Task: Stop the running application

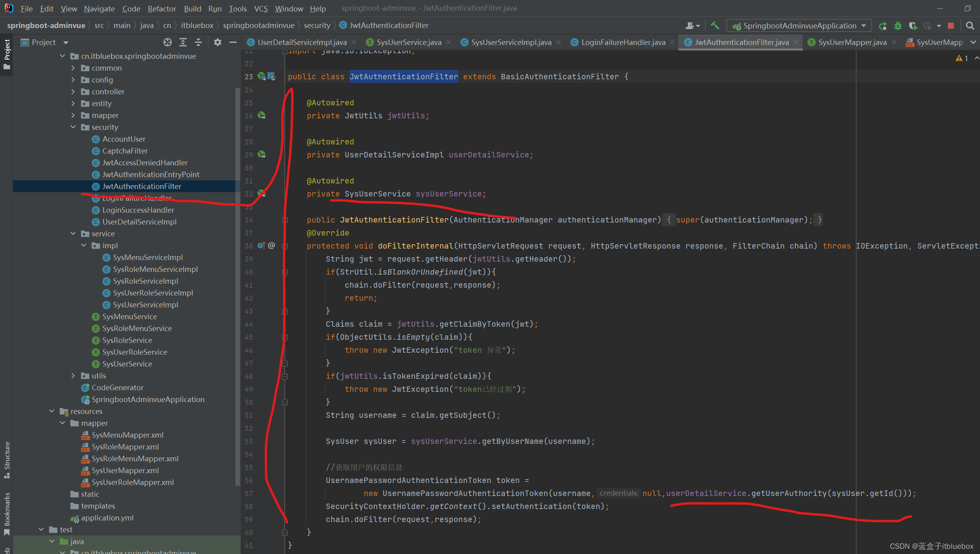Action: tap(951, 26)
